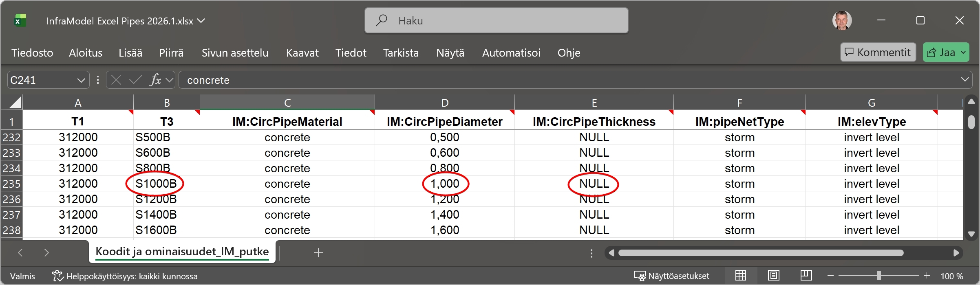Viewport: 980px width, 285px height.
Task: Select column C header
Action: (287, 103)
